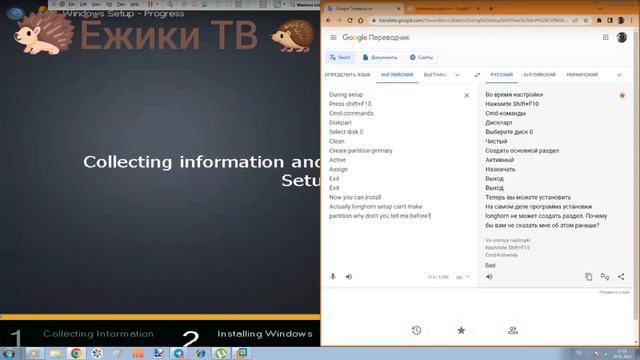Image resolution: width=640 pixels, height=360 pixels.
Task: Click translated line "Выберите диск 0"
Action: 509,132
